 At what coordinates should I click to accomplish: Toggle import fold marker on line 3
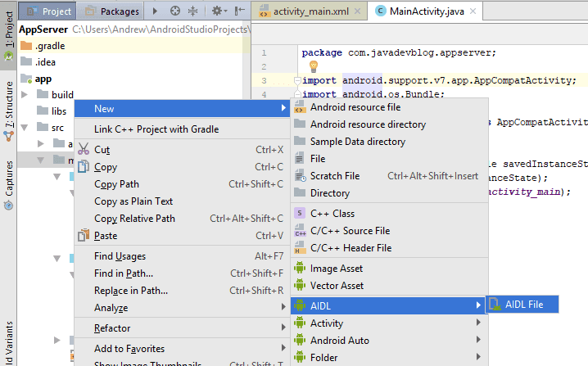(x=297, y=80)
